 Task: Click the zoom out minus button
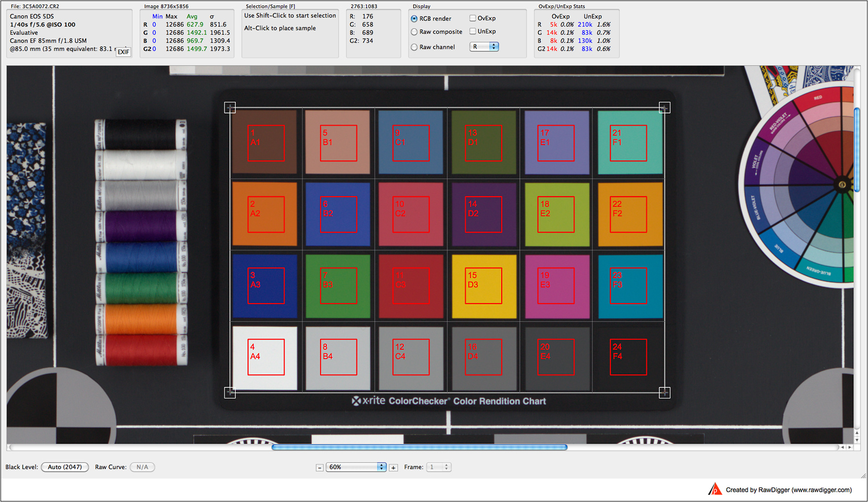point(319,467)
